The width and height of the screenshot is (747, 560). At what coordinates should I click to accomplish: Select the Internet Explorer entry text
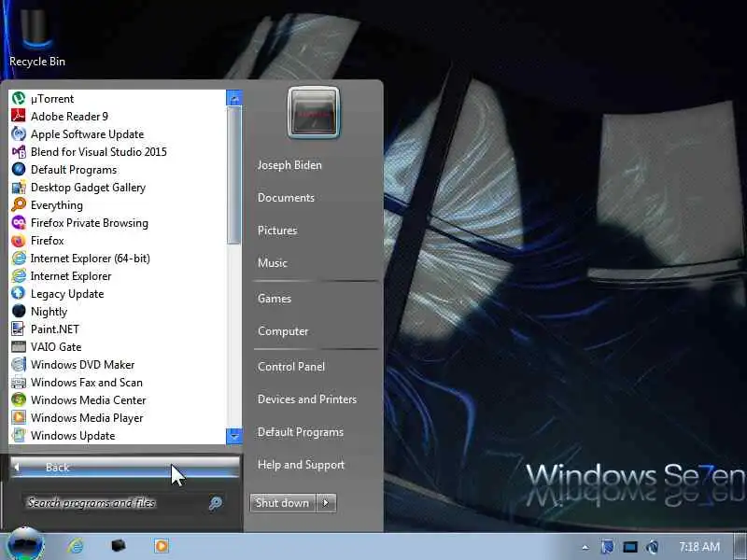point(71,276)
